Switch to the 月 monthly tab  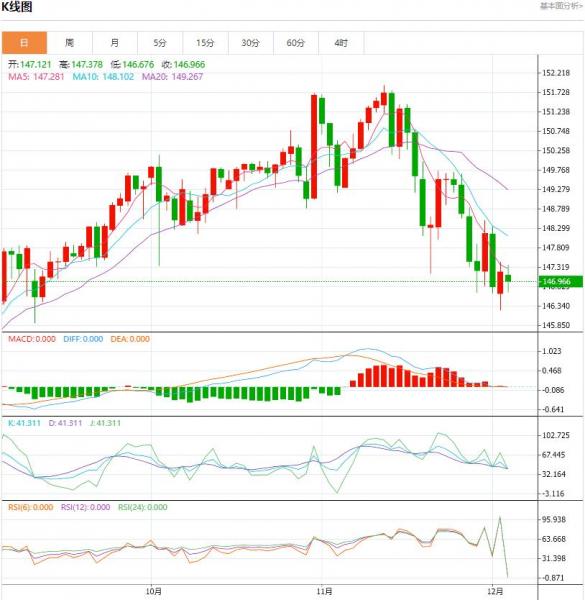coord(114,42)
